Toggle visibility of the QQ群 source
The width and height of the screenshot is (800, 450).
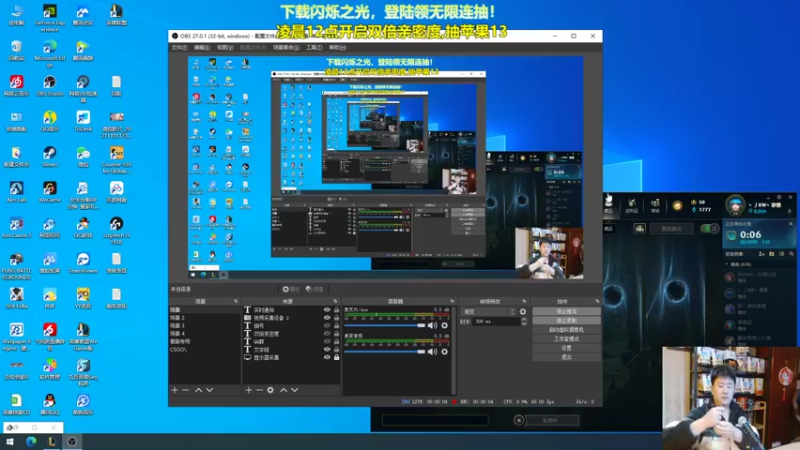pyautogui.click(x=327, y=341)
